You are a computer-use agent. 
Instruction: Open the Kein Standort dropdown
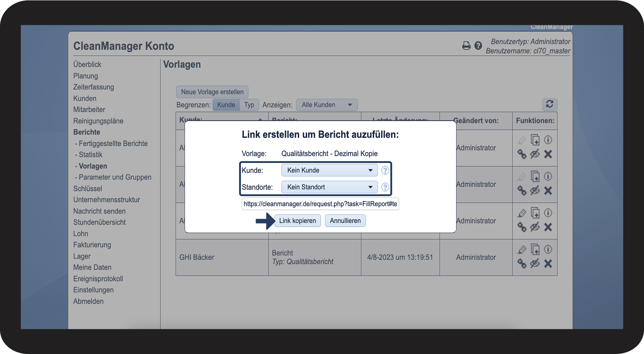[x=329, y=187]
